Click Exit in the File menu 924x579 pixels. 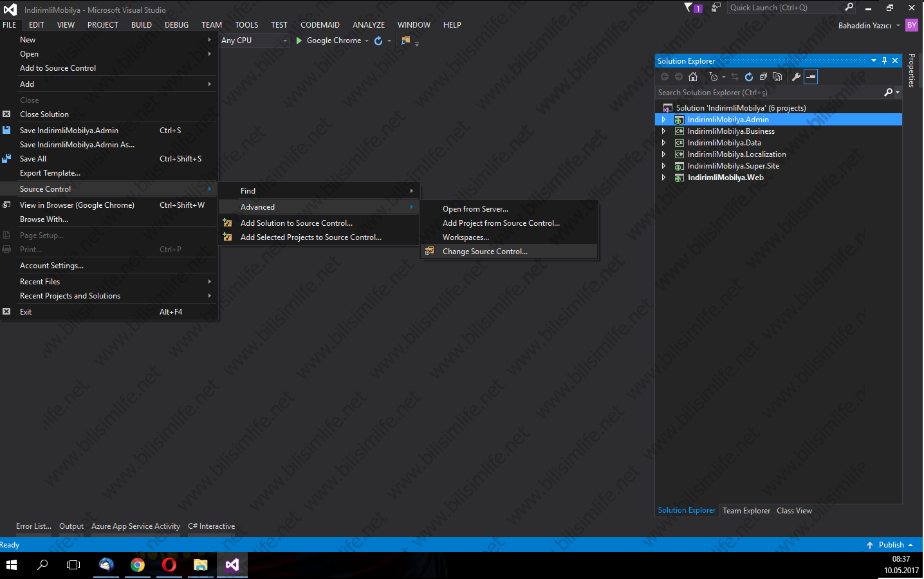pyautogui.click(x=109, y=312)
